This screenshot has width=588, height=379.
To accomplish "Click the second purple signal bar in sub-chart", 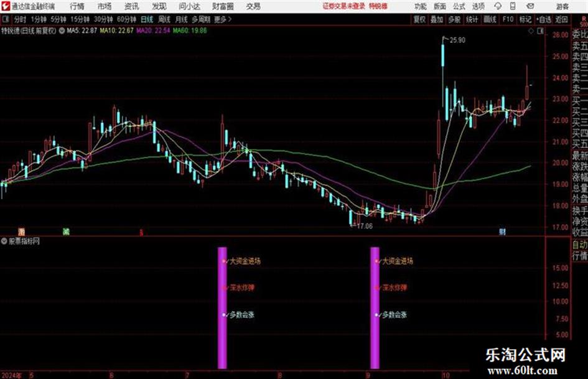I will tap(375, 307).
